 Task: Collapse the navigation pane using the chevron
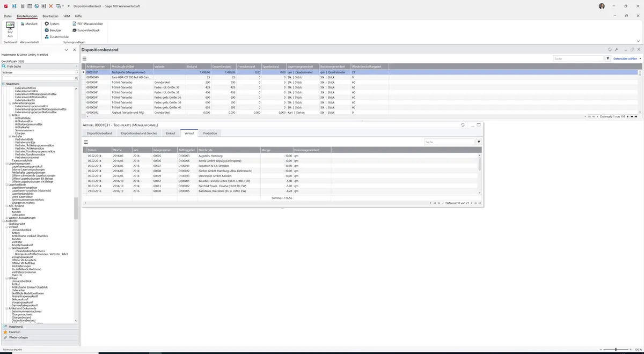(66, 50)
